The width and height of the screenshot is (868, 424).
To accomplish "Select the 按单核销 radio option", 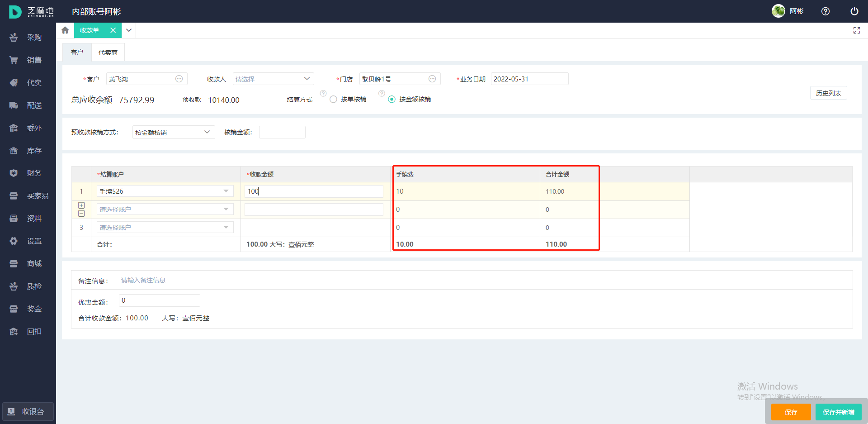I will (333, 99).
